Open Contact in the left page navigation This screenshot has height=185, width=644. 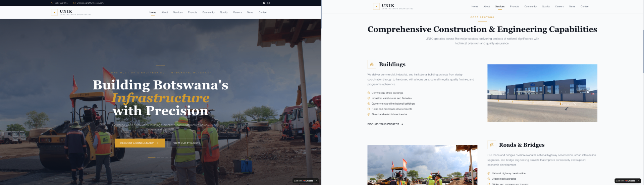263,12
